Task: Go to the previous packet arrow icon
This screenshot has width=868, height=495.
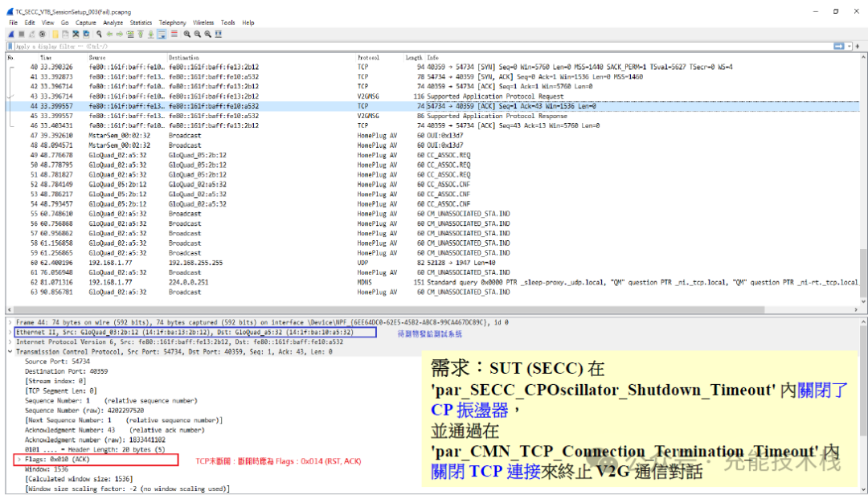Action: coord(110,35)
